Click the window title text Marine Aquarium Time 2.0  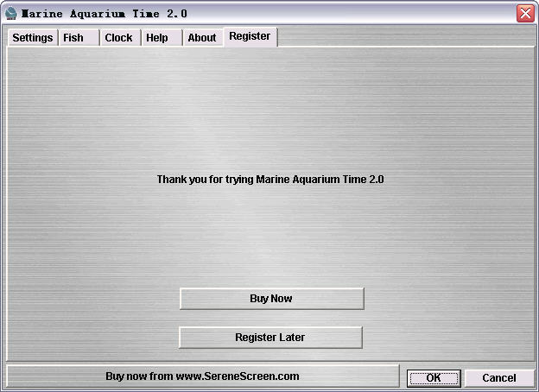coord(104,14)
